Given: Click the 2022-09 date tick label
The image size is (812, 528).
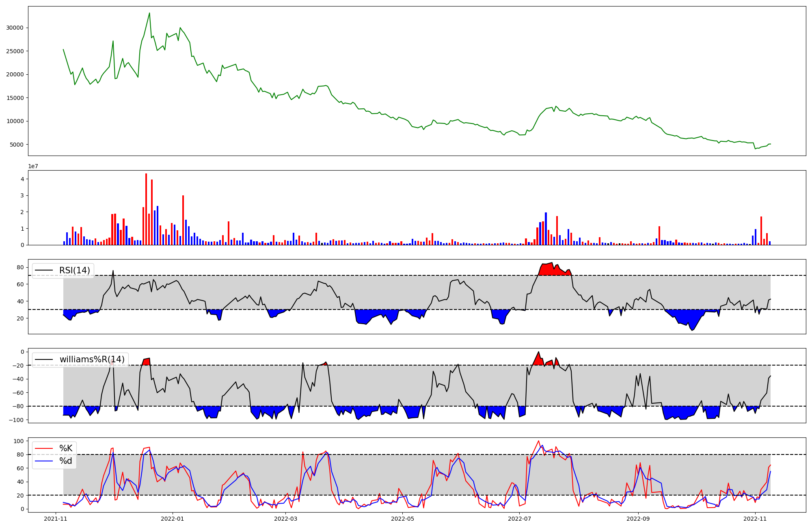Looking at the screenshot, I should [638, 519].
